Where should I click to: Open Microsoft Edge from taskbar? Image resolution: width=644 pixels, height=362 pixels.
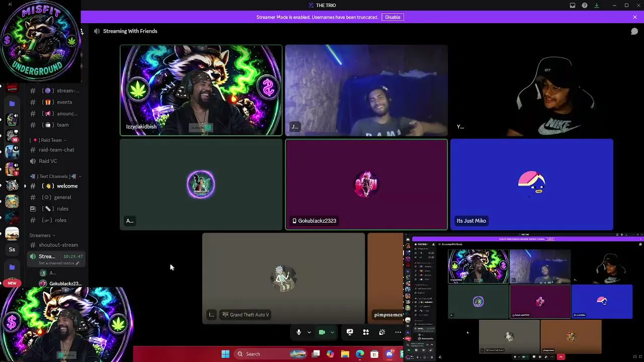pyautogui.click(x=359, y=354)
